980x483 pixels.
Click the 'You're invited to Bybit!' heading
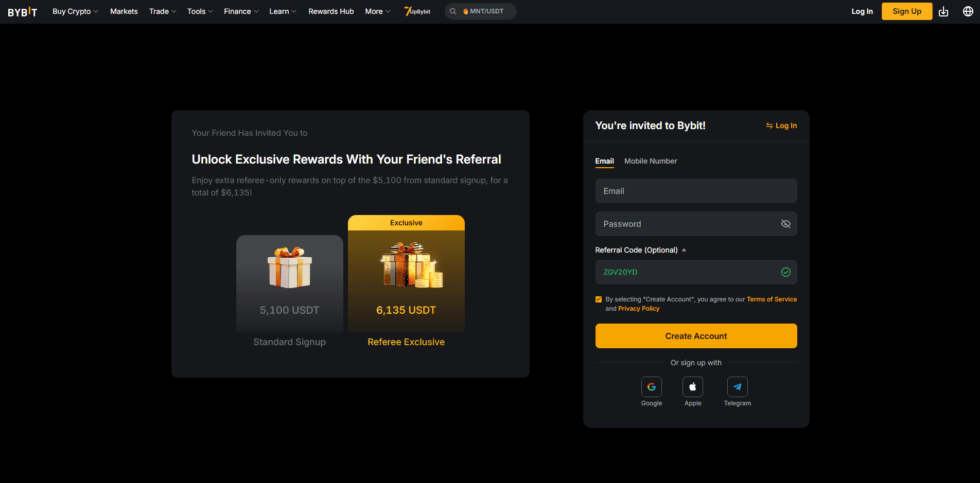(650, 126)
